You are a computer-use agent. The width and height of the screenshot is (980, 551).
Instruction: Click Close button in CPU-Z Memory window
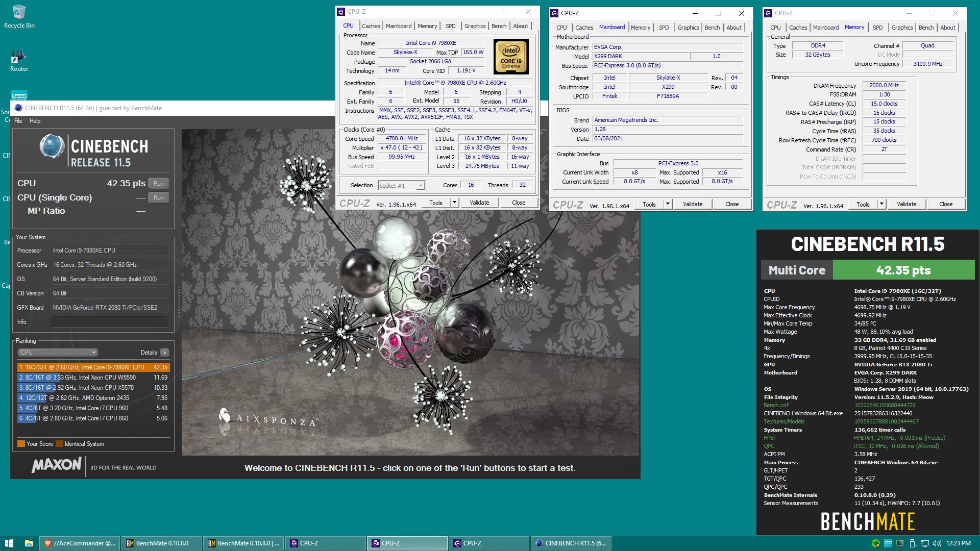tap(946, 204)
